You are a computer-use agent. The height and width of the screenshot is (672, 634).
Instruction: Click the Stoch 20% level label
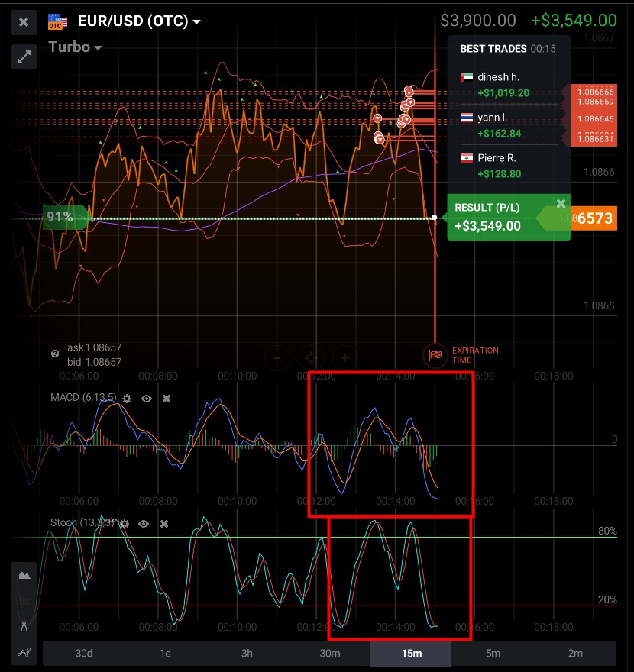pos(607,599)
